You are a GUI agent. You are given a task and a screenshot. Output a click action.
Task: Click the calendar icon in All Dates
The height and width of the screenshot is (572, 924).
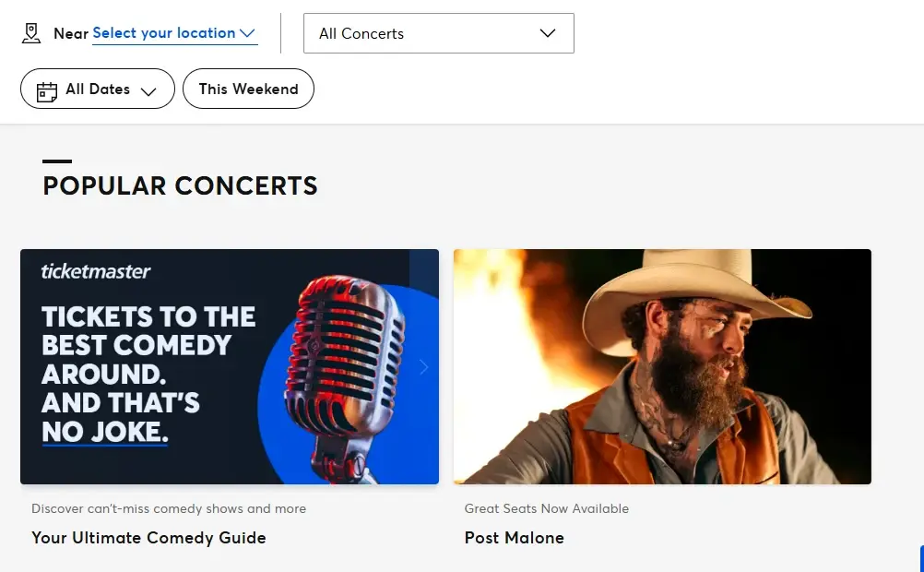click(x=47, y=90)
